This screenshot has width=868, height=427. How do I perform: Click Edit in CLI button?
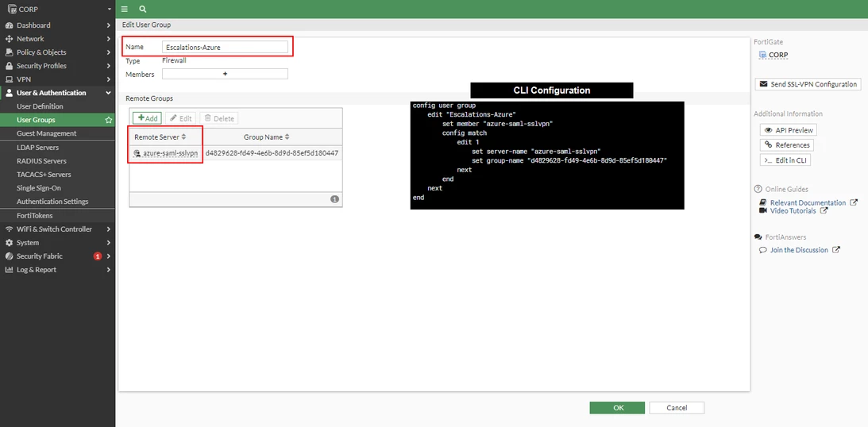[785, 160]
